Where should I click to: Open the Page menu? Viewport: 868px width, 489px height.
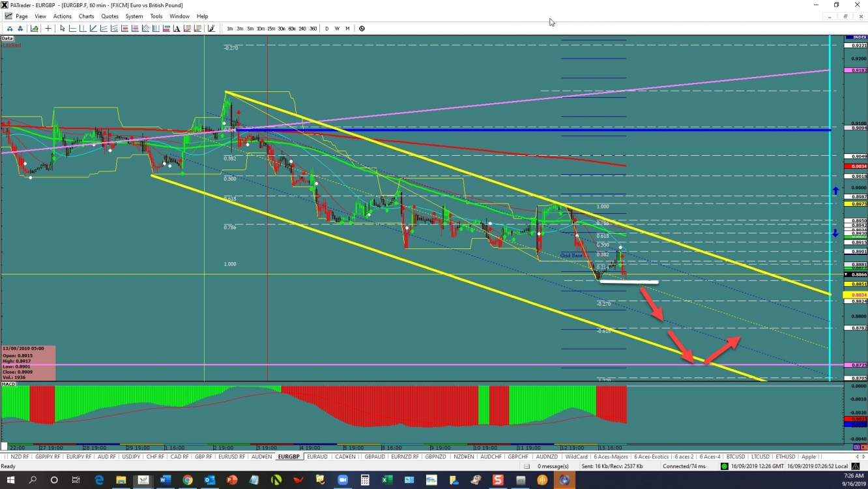[22, 16]
